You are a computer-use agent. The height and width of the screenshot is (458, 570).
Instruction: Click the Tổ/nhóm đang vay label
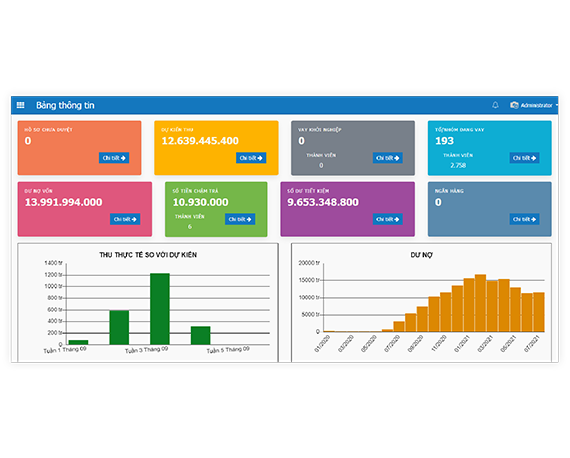[x=459, y=130]
